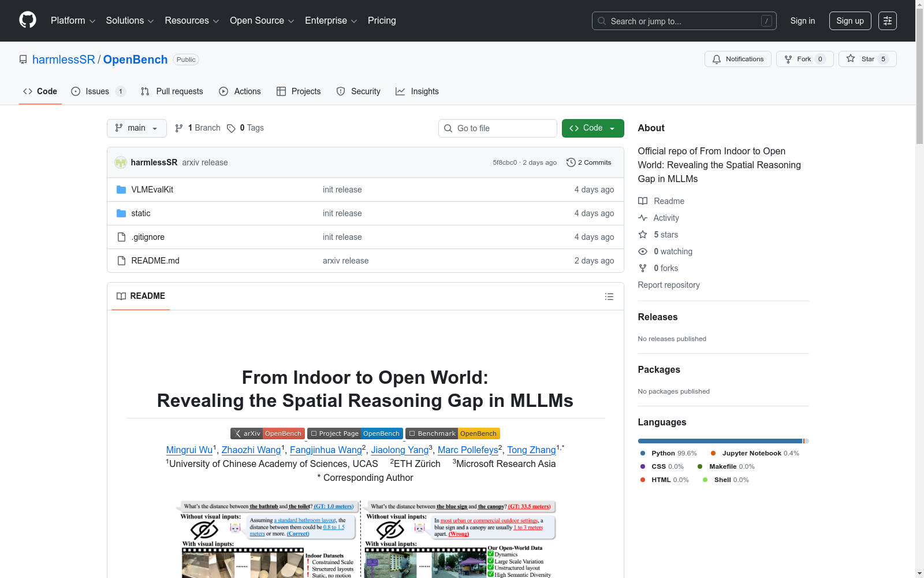Click the Pull requests icon
The width and height of the screenshot is (924, 578).
[x=145, y=91]
